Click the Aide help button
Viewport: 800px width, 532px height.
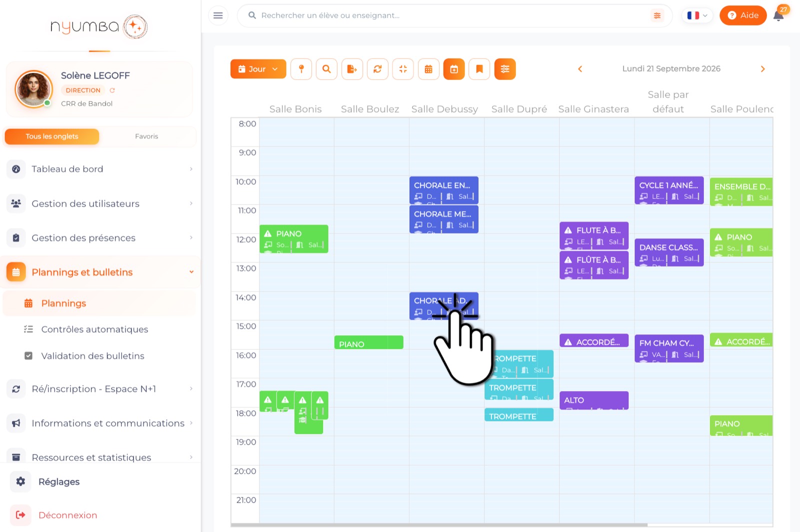742,15
